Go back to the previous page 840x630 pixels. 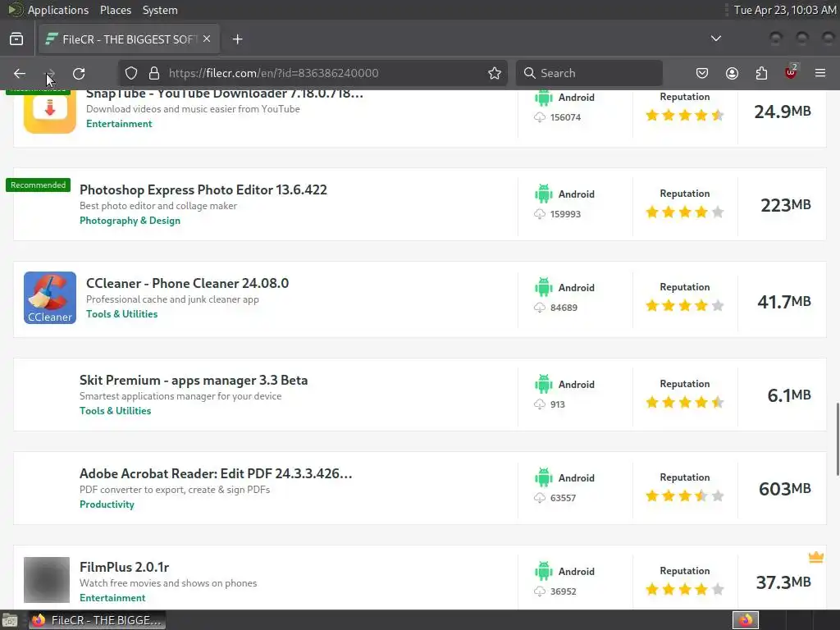[x=20, y=73]
